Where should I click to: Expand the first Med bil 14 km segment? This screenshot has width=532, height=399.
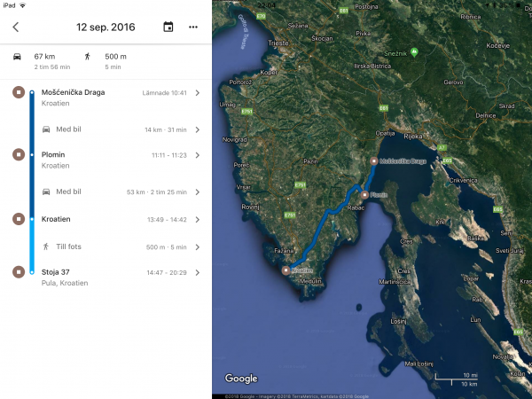[x=197, y=129]
